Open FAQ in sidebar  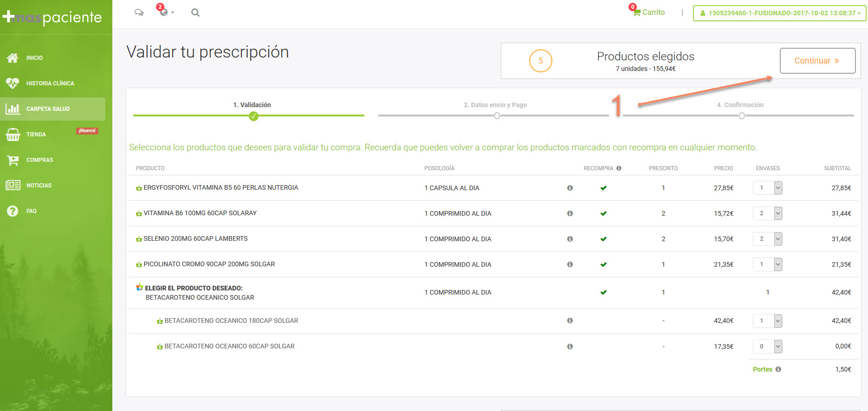(31, 211)
